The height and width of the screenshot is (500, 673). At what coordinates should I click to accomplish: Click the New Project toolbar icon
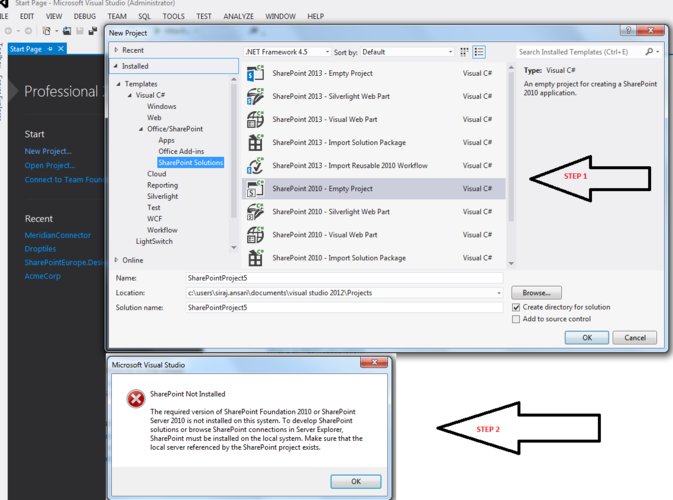coord(46,31)
